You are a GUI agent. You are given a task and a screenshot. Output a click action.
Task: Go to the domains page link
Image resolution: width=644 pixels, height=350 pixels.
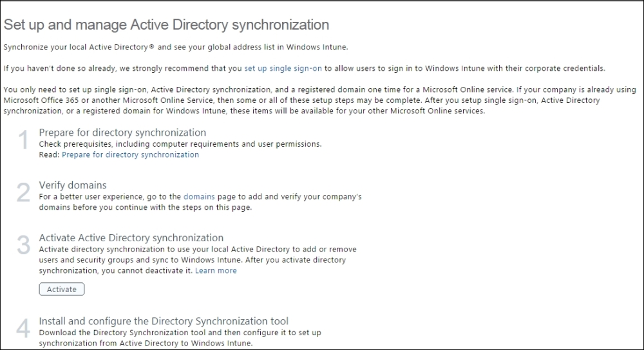click(199, 196)
